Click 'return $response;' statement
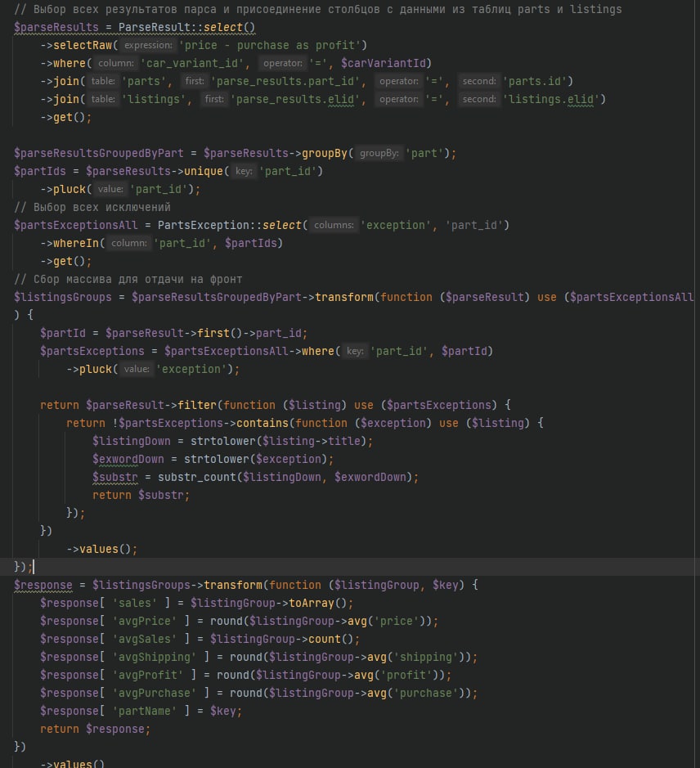This screenshot has height=768, width=700. [96, 730]
